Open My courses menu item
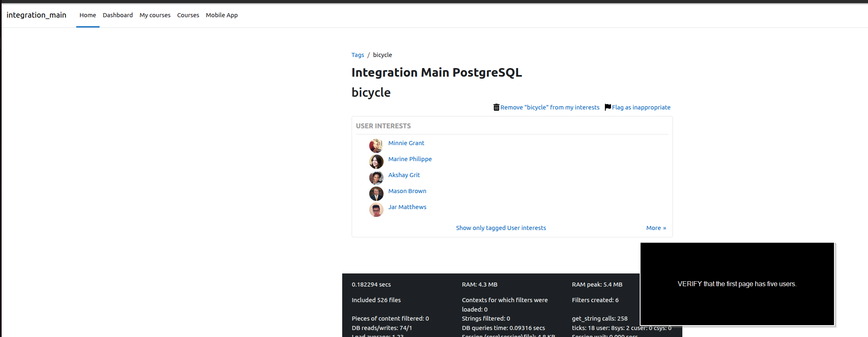 pyautogui.click(x=155, y=15)
